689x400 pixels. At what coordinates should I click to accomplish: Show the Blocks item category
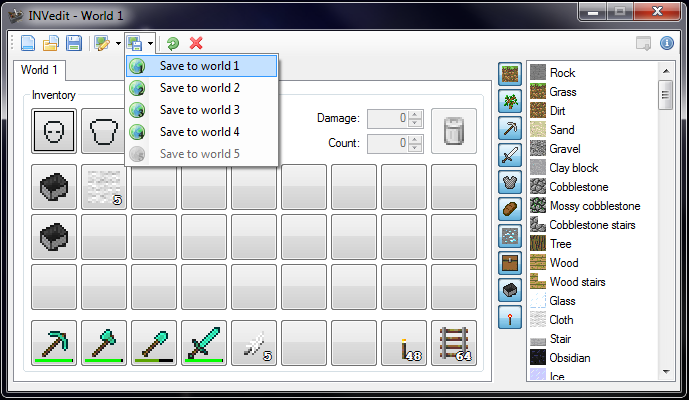[510, 74]
